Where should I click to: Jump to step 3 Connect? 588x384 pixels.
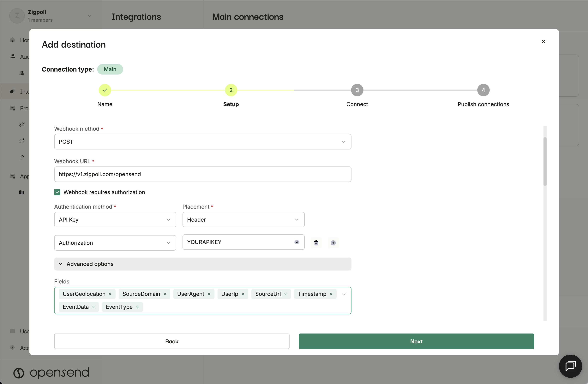(357, 90)
